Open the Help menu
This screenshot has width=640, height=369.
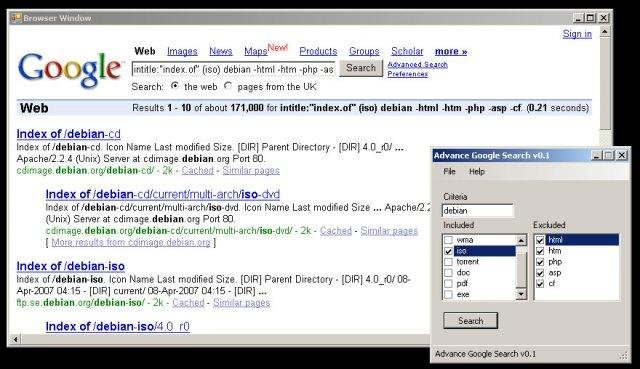click(477, 171)
